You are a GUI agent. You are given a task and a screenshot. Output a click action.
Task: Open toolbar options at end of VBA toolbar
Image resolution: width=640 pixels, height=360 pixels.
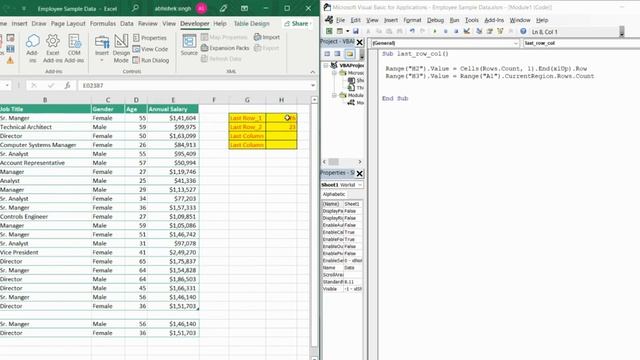622,31
